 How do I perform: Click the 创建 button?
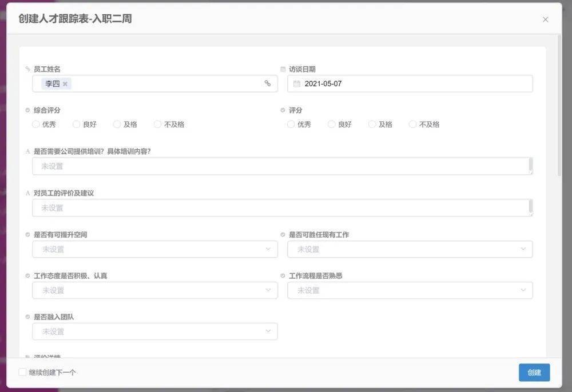[534, 373]
